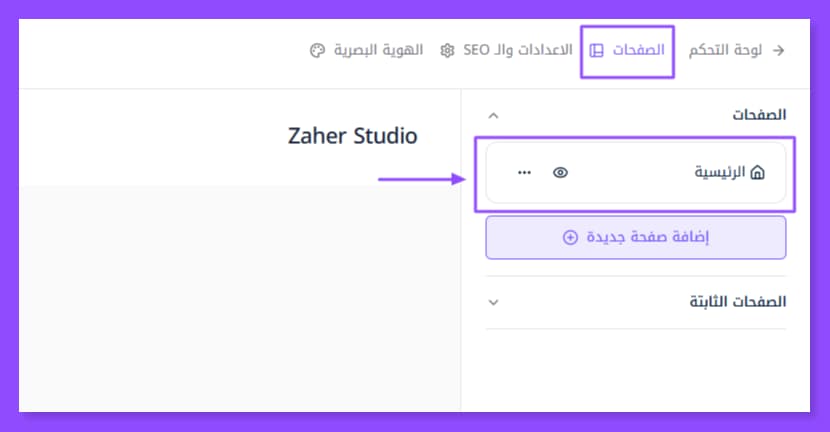Click the home icon of الرئيسية page
This screenshot has width=830, height=432.
[757, 173]
